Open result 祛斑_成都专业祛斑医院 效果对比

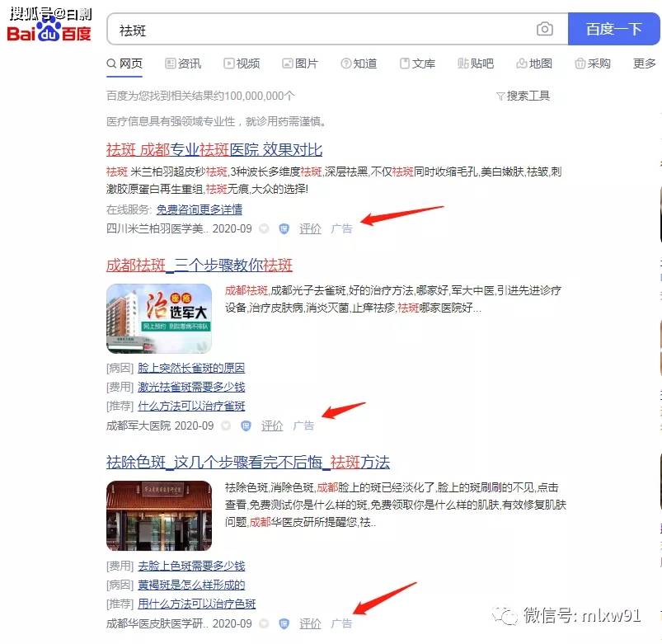214,149
